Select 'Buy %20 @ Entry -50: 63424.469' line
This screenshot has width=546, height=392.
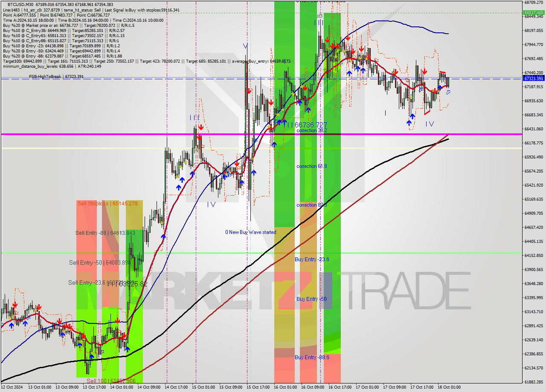(34, 51)
